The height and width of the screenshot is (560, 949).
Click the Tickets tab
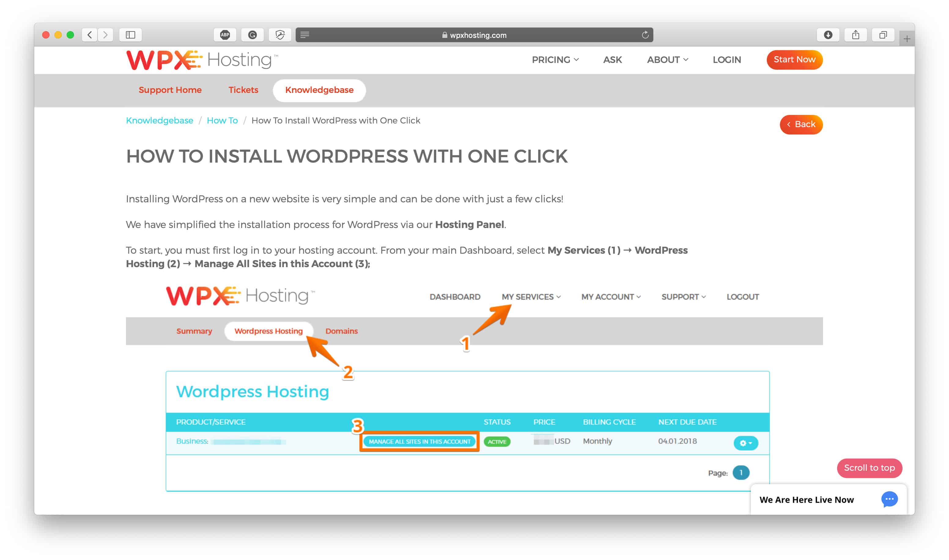pyautogui.click(x=243, y=90)
